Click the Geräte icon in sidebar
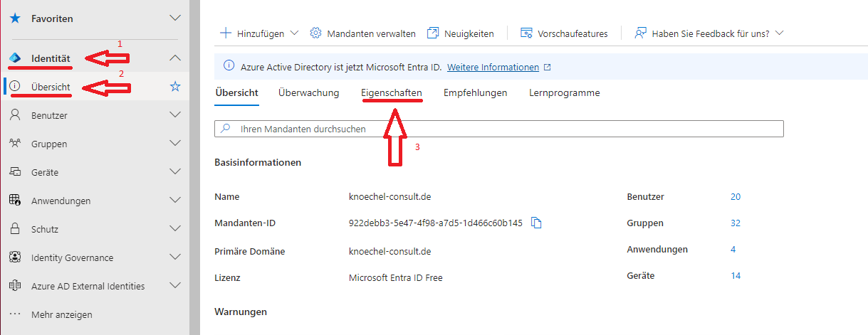The image size is (868, 335). pos(15,172)
